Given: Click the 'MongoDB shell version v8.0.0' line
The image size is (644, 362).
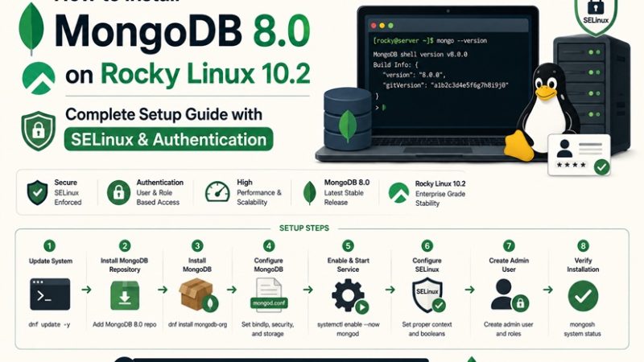Looking at the screenshot, I should (420, 54).
